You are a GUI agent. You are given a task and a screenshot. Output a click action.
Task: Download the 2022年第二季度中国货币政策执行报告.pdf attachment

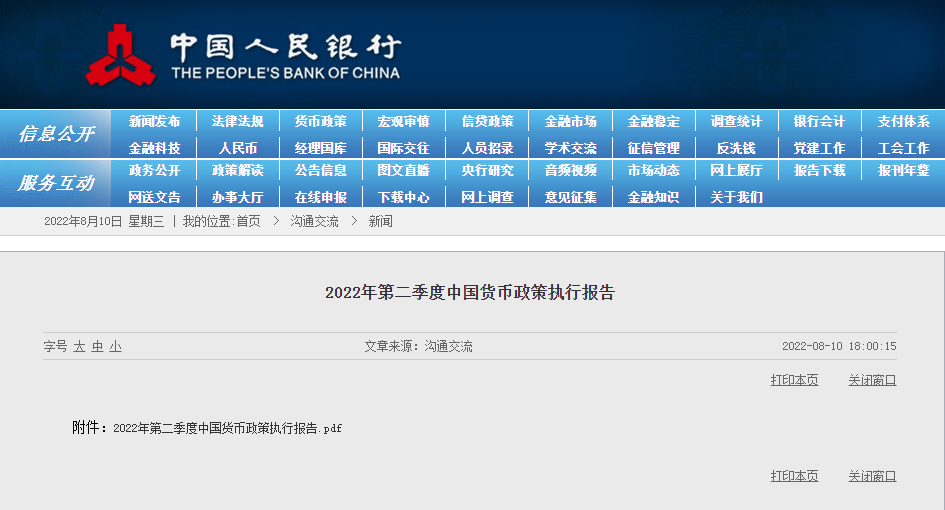pyautogui.click(x=227, y=428)
